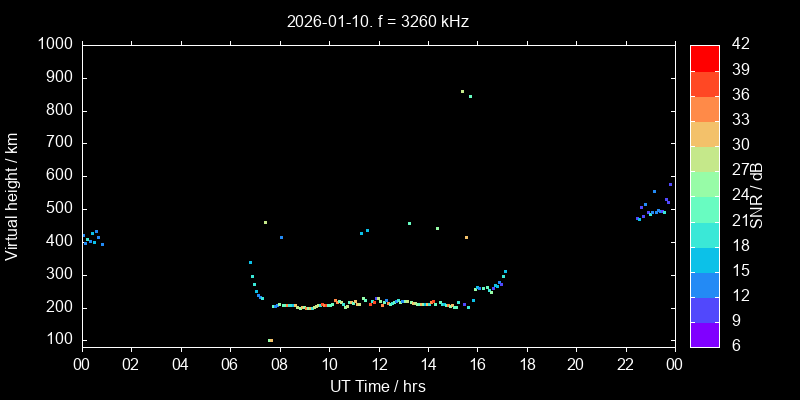This screenshot has width=800, height=400.
Task: Click the highest data point near 860 km
Action: (462, 91)
